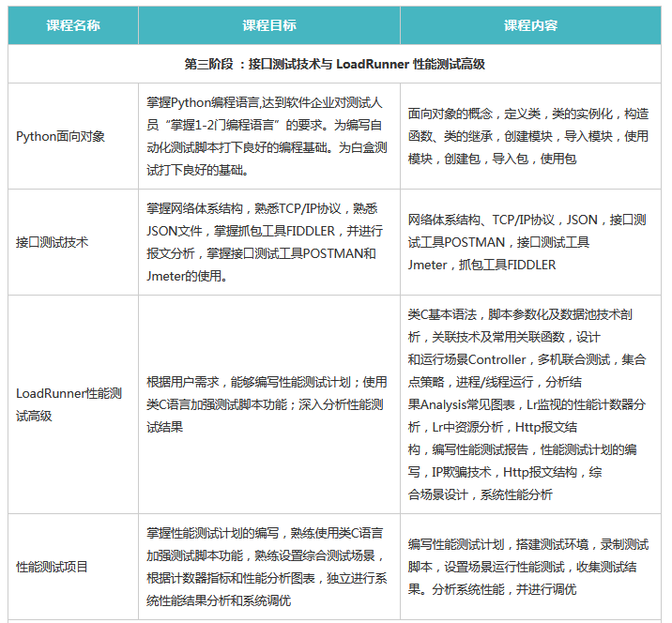Click the 课程目标 column header
672x623 pixels.
(268, 25)
